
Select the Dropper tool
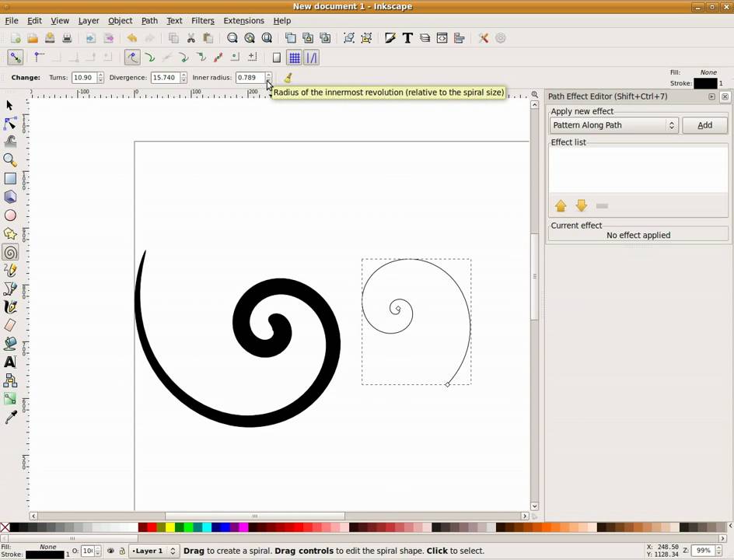pyautogui.click(x=11, y=416)
